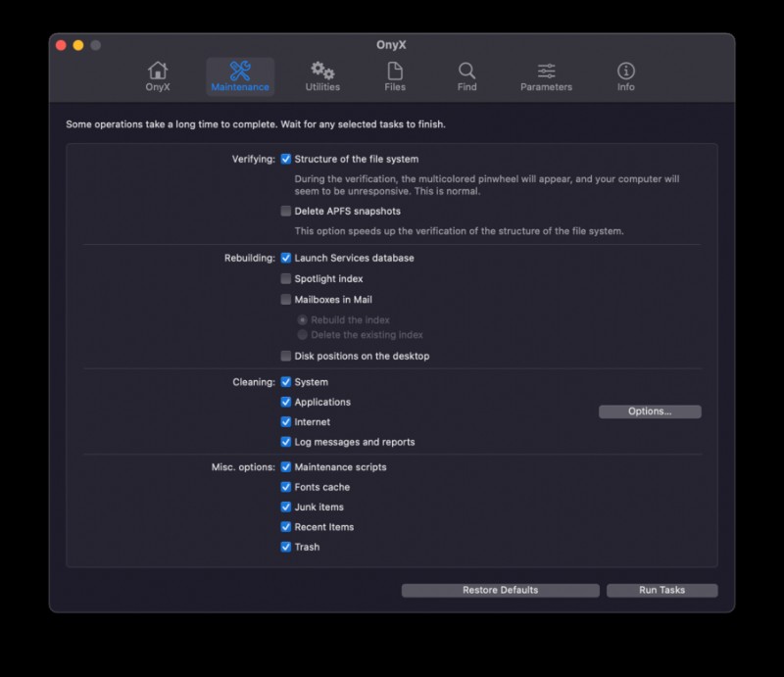Uncheck Recent Items under Misc options
The height and width of the screenshot is (677, 784).
(286, 526)
